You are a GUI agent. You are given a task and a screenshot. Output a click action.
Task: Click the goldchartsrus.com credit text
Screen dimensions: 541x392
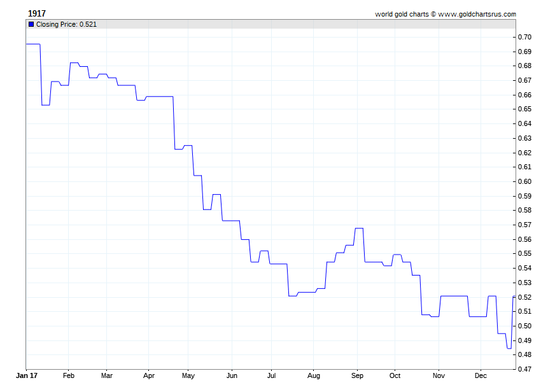(446, 14)
